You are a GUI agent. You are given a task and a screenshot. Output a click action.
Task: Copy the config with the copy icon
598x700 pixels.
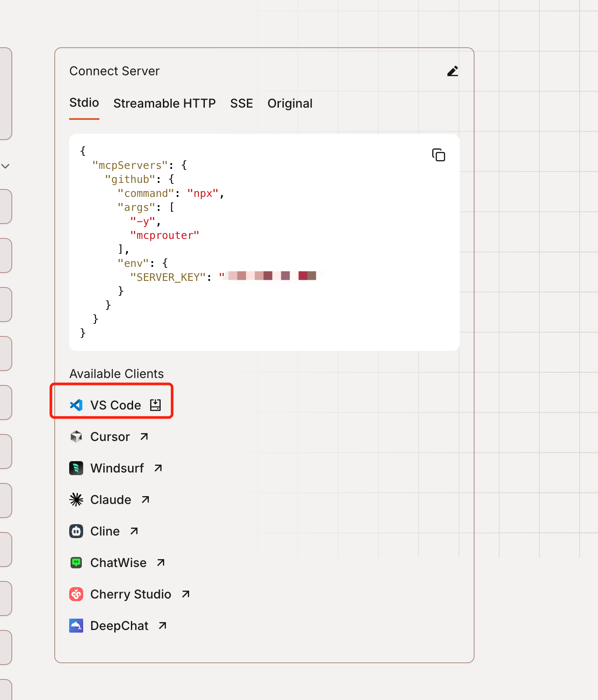tap(438, 155)
